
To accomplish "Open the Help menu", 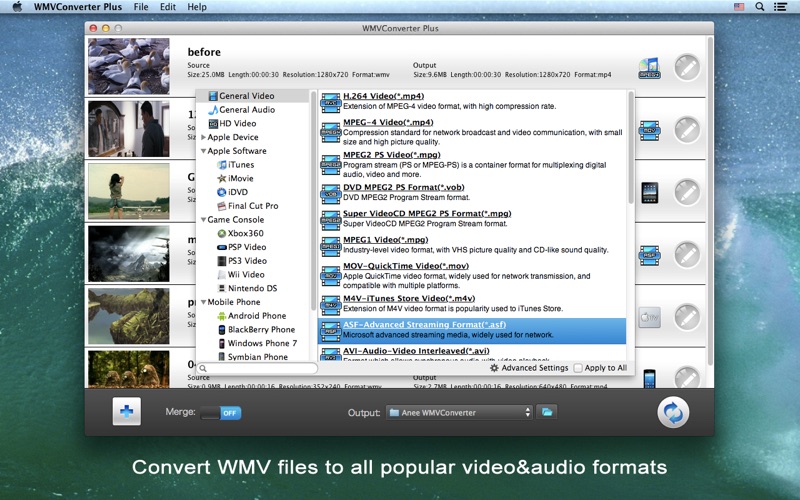I will tap(197, 7).
